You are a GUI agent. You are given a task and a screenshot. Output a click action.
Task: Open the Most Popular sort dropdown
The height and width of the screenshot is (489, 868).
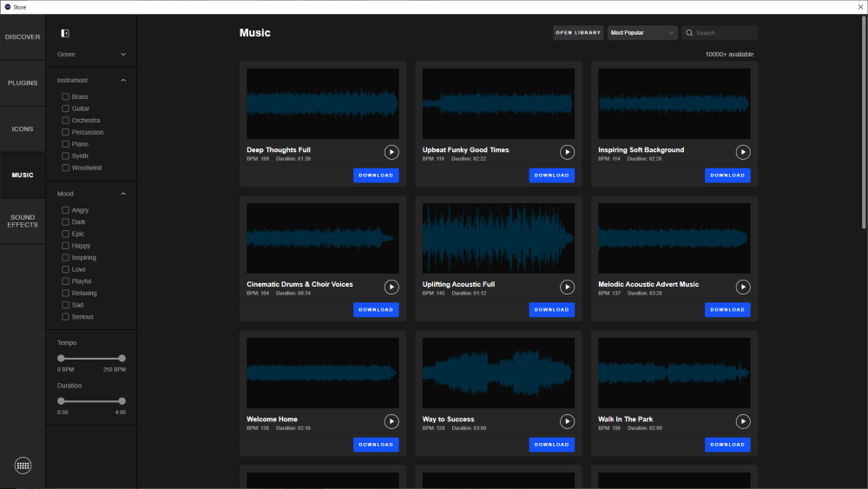pos(642,33)
